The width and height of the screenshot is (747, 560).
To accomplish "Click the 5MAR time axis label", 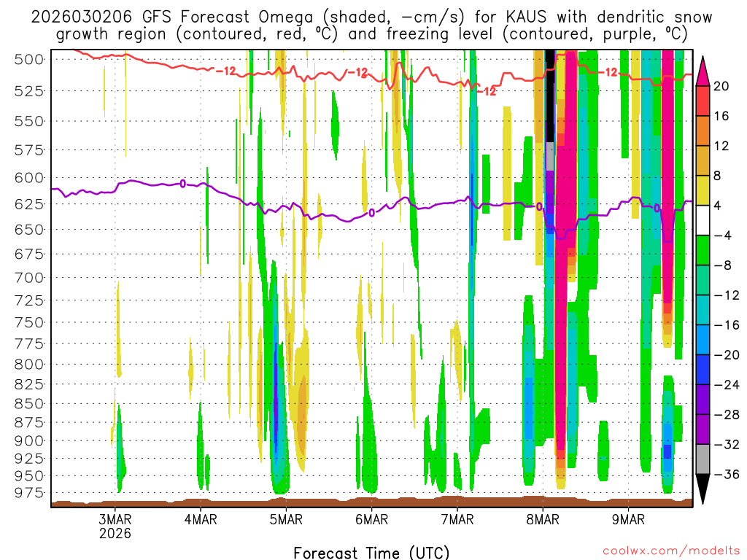I will click(x=286, y=519).
